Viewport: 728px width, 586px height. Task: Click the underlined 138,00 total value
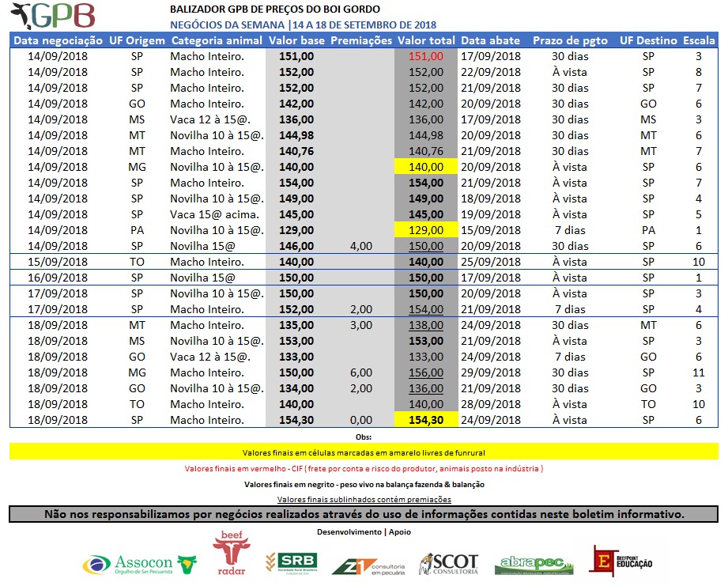click(426, 325)
